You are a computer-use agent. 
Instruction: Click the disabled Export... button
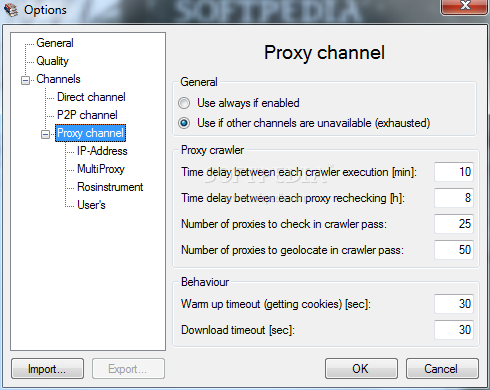coord(128,369)
